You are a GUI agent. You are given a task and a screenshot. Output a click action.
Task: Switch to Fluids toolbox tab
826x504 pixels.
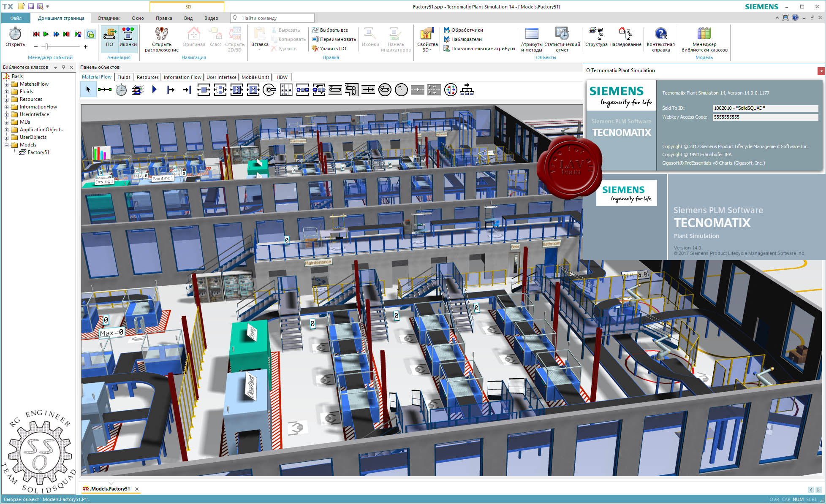[124, 77]
